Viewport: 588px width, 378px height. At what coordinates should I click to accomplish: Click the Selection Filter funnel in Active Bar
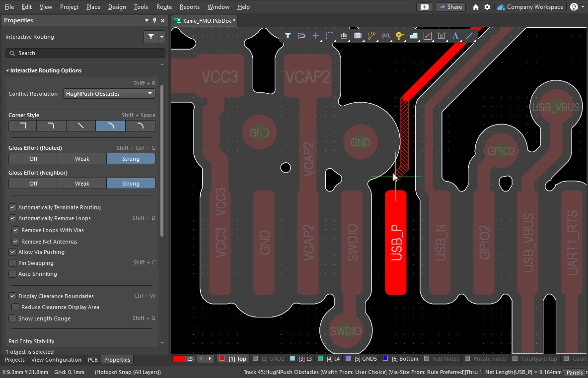(288, 36)
